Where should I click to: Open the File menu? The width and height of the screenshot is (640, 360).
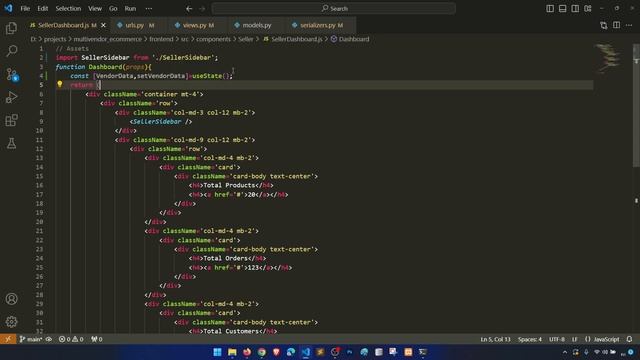pos(25,8)
